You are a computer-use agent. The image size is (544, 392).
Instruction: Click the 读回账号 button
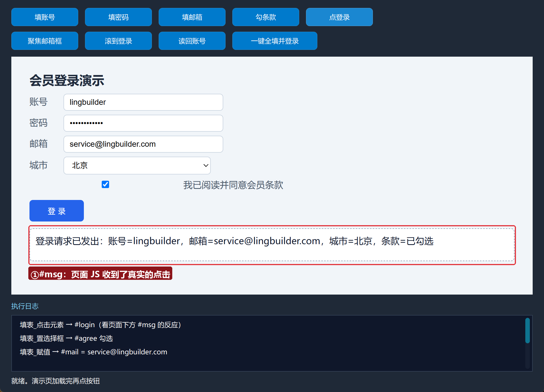point(192,41)
